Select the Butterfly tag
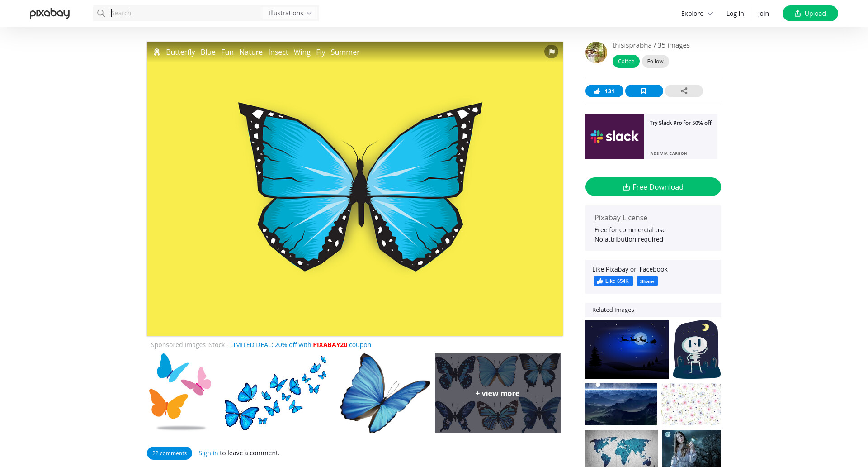 click(x=180, y=52)
